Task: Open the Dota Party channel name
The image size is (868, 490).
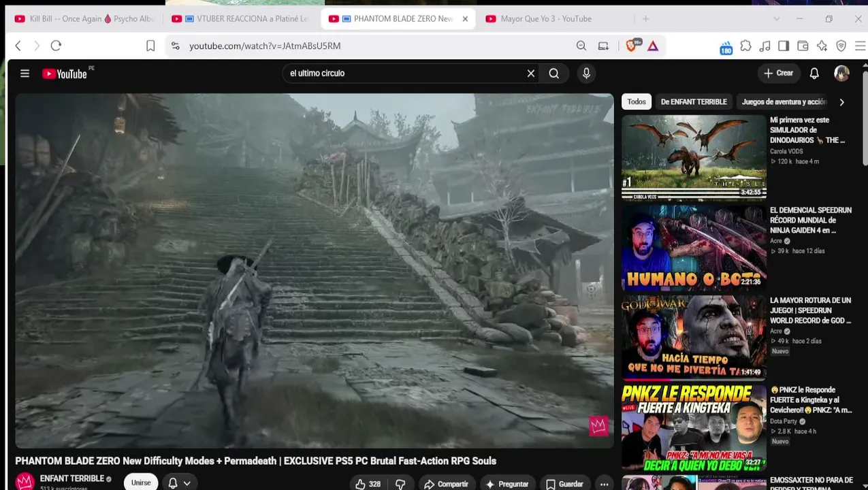Action: click(784, 421)
